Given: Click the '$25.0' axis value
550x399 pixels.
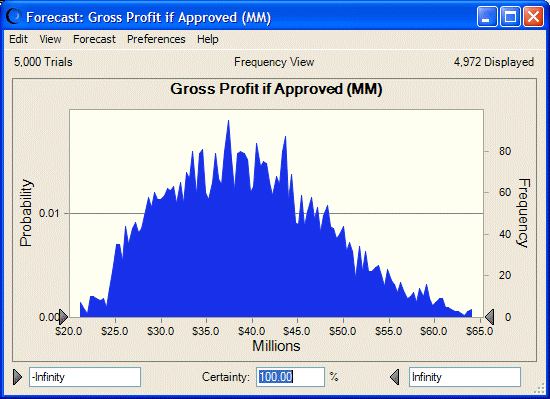Looking at the screenshot, I should pyautogui.click(x=115, y=331).
